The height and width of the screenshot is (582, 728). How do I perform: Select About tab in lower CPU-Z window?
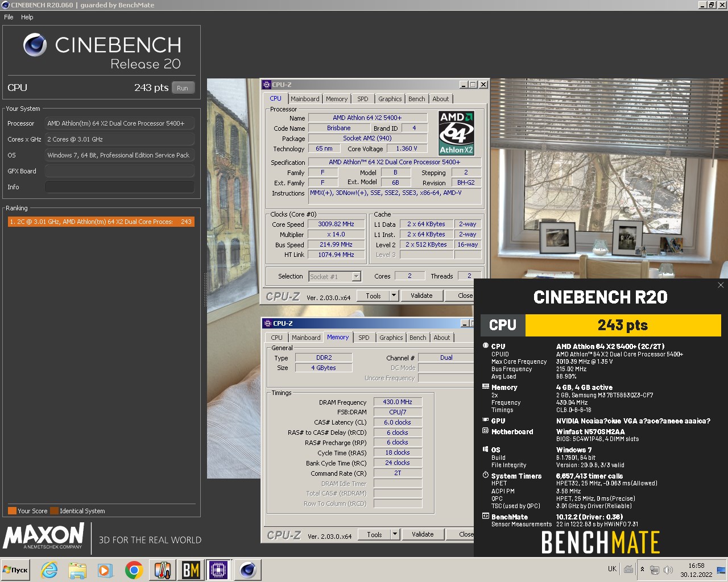point(442,338)
